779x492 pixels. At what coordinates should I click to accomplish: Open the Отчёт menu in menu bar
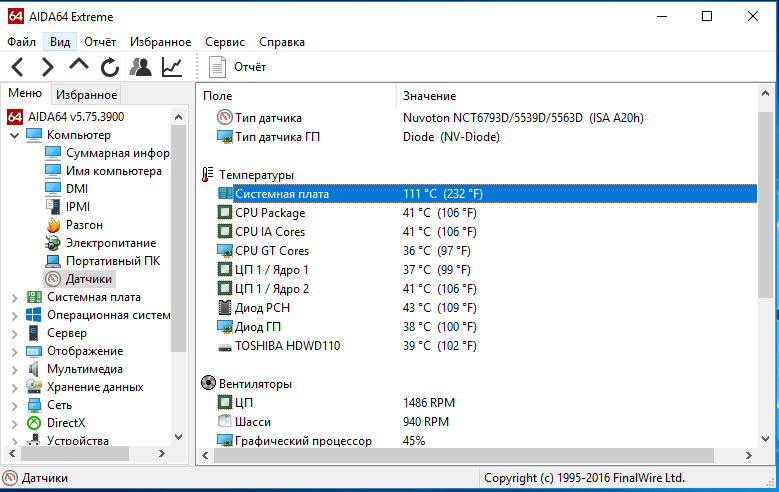click(100, 42)
